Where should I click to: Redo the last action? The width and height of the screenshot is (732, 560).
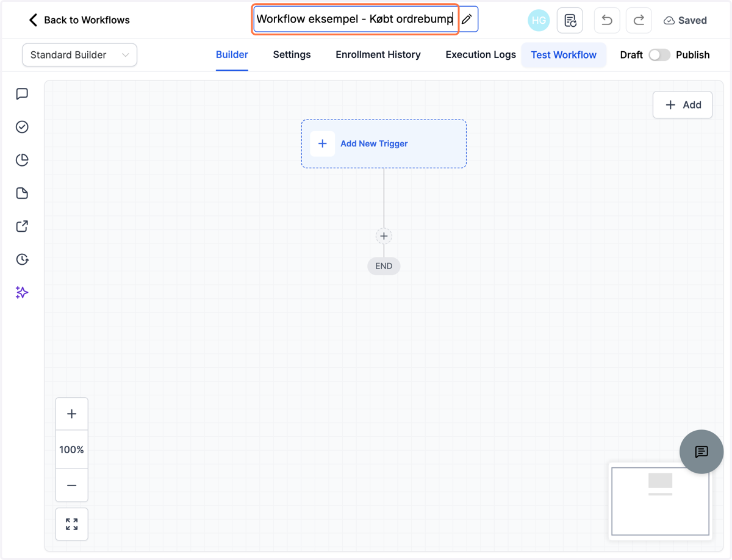coord(639,20)
